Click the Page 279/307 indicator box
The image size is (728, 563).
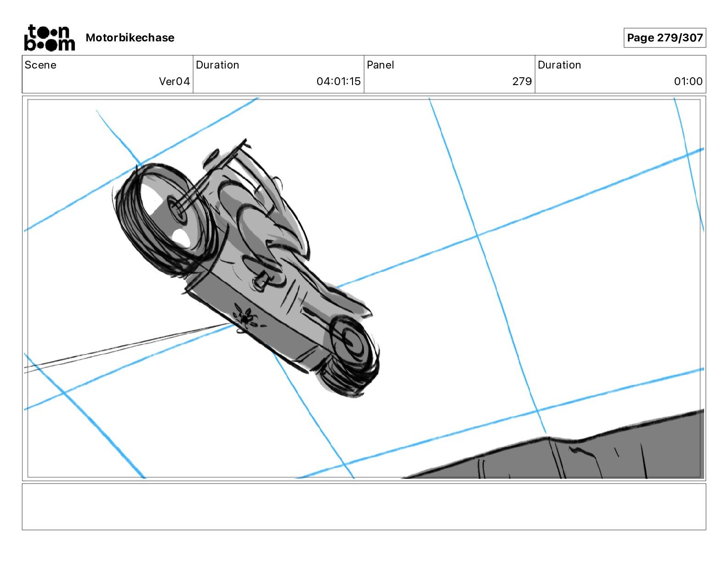point(665,38)
